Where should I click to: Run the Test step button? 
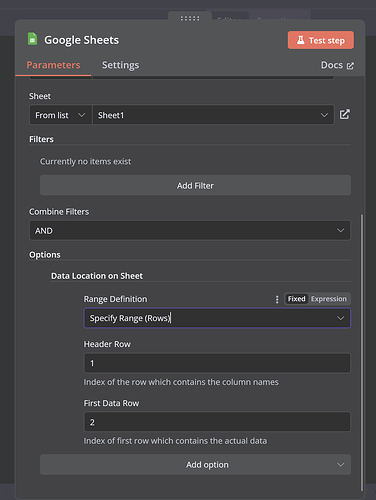click(321, 40)
